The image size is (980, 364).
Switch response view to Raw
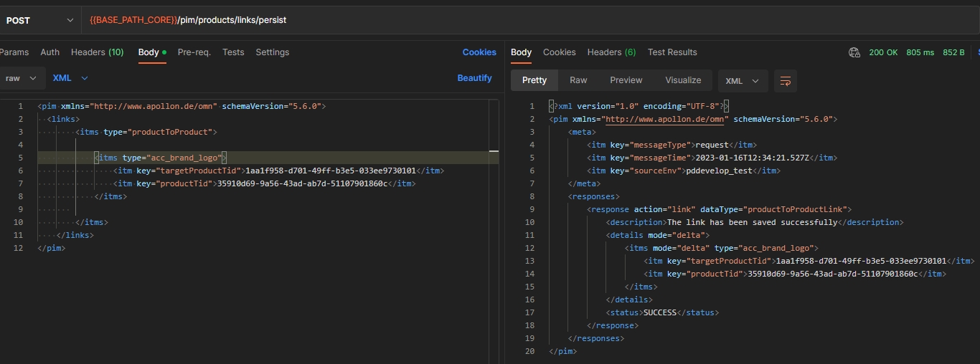578,80
